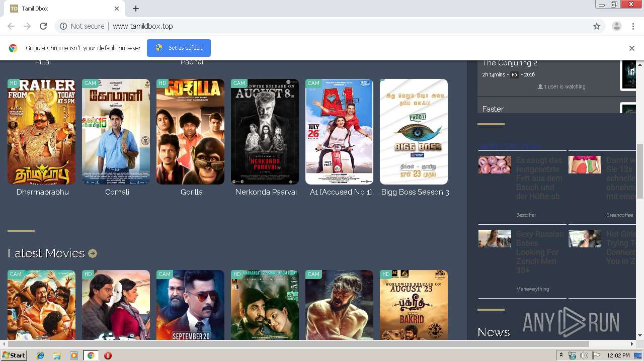Open File Explorer folder taskbar icon
This screenshot has width=644, height=362.
[57, 355]
